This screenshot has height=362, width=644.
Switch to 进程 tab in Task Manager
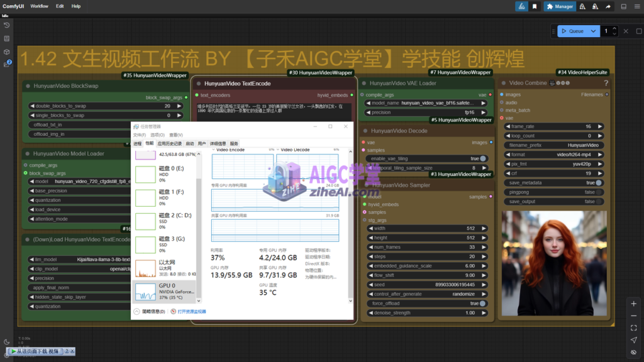[137, 144]
